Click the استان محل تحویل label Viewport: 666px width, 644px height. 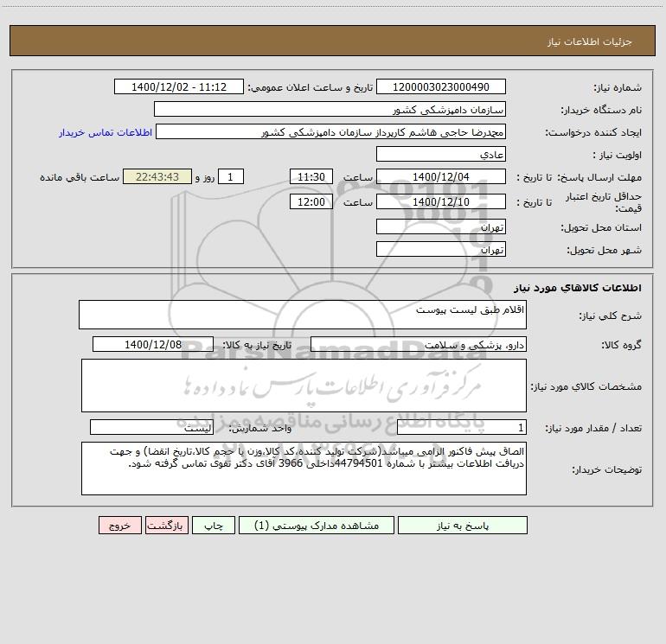601,228
